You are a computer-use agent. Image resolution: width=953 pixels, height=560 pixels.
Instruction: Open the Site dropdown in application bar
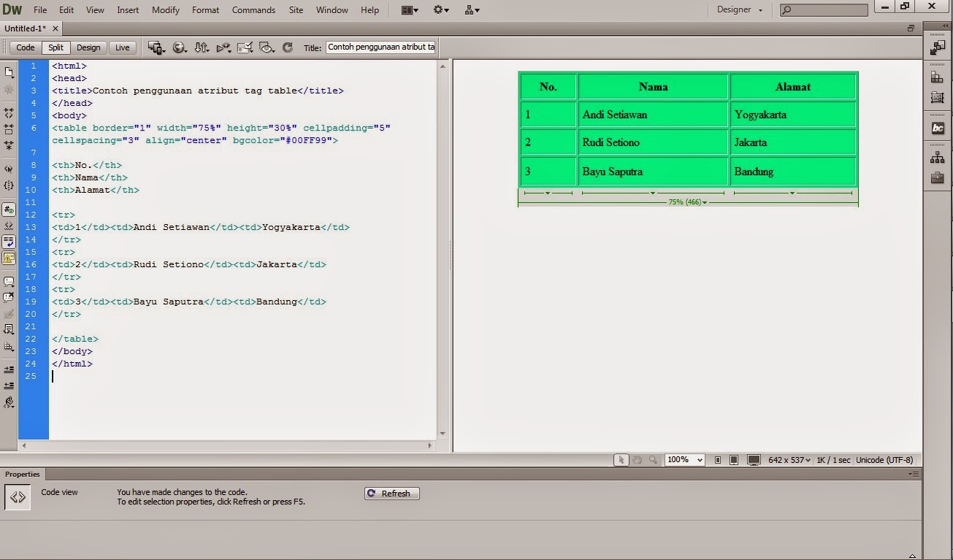click(472, 10)
